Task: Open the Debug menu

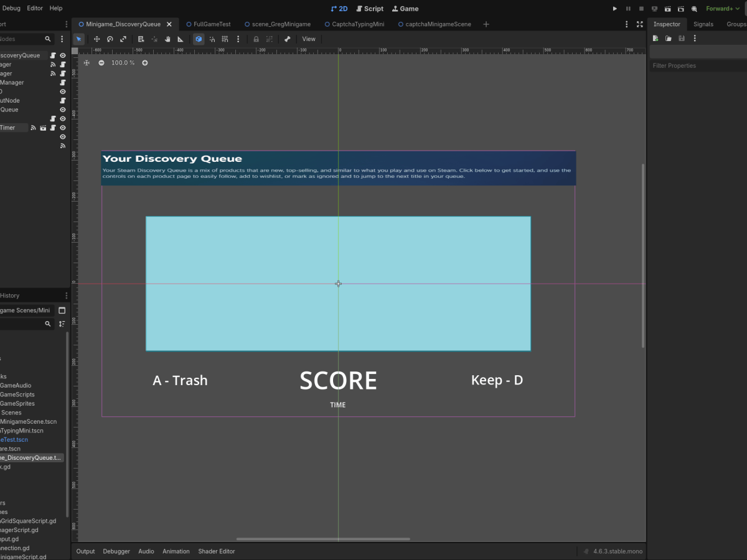Action: (11, 9)
